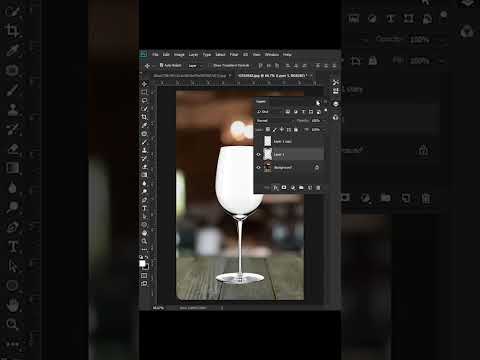480x360 pixels.
Task: Select the Clone Stamp tool
Action: [x=144, y=151]
